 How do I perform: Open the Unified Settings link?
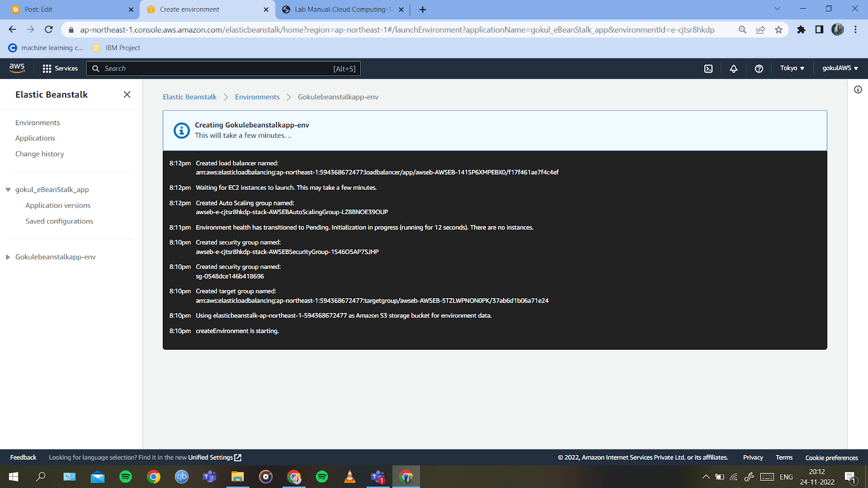[215, 458]
